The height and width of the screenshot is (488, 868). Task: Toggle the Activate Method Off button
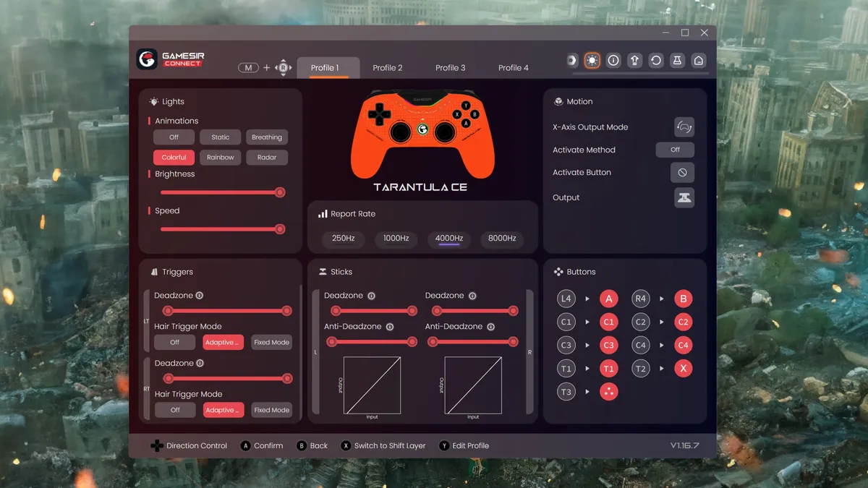(x=675, y=150)
